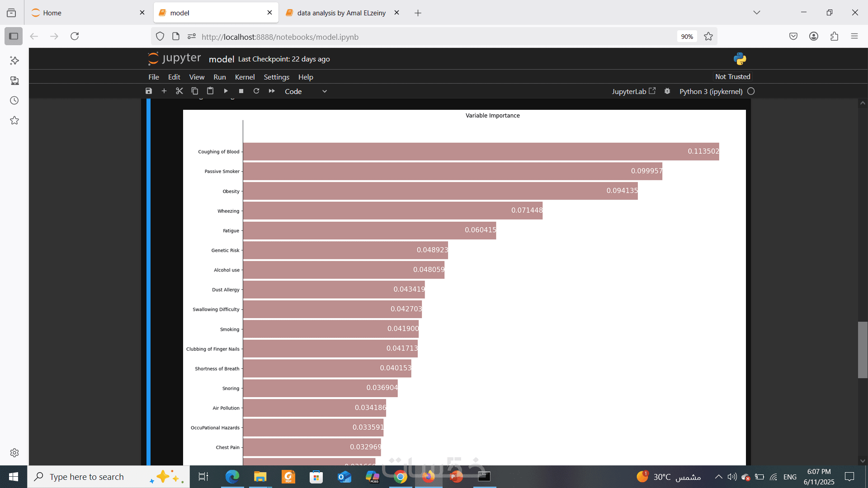Screen dimensions: 868x488
Task: Click the Not Trusted button
Action: coord(732,77)
